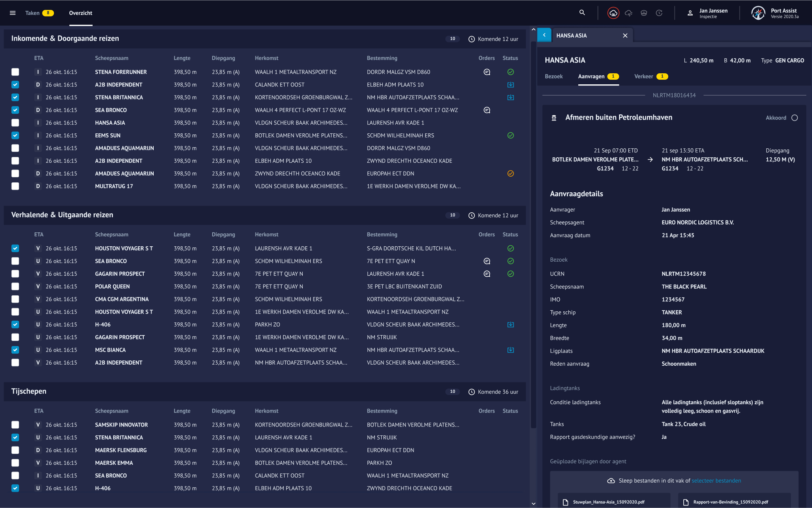Open the history clock icon
This screenshot has width=812, height=508.
[659, 13]
